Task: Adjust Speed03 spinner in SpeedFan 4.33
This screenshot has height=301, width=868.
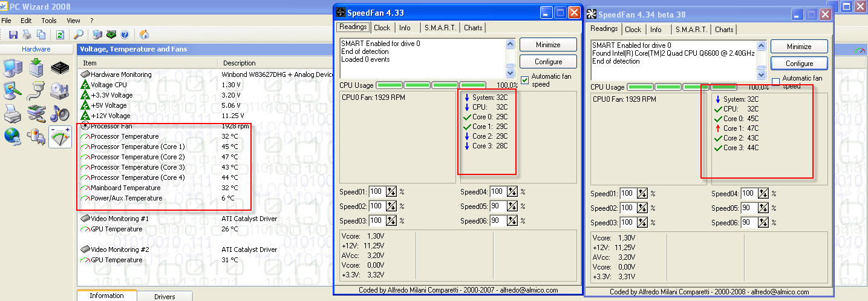Action: 391,220
